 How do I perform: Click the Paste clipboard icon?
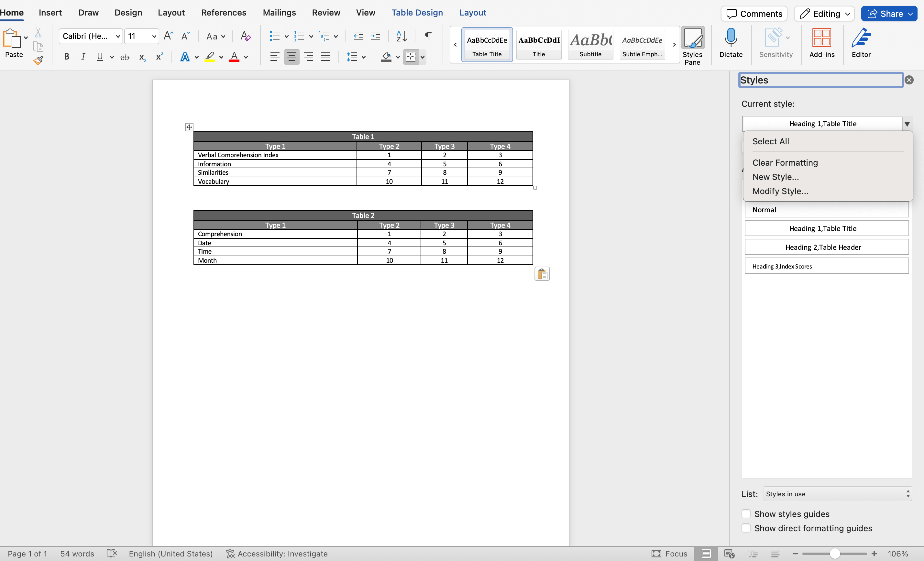(11, 38)
